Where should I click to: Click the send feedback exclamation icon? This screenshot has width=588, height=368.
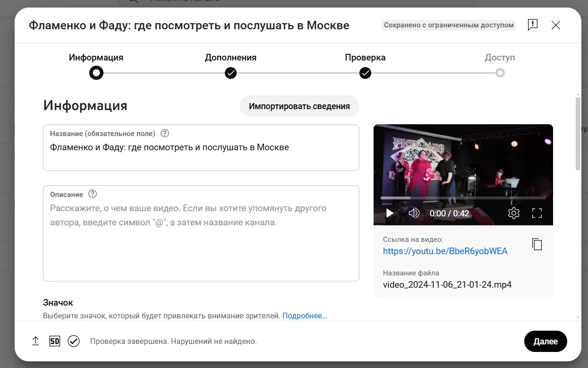533,25
